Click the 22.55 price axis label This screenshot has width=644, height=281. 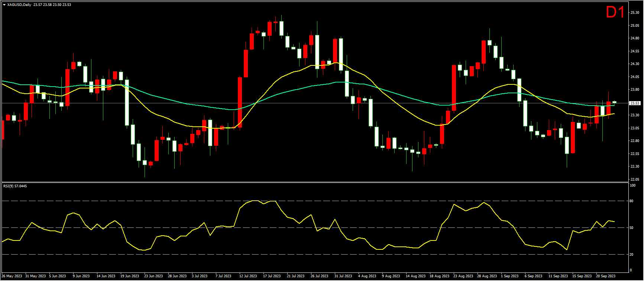[x=635, y=154]
